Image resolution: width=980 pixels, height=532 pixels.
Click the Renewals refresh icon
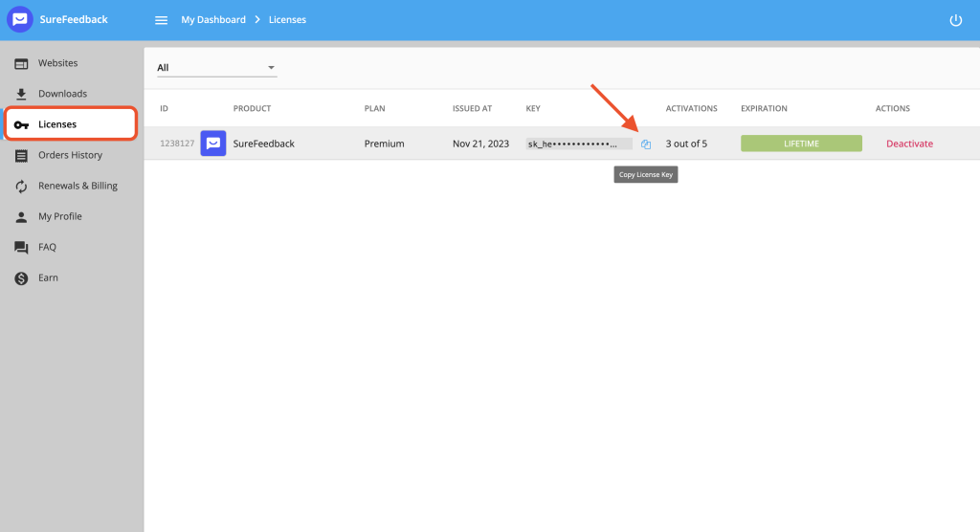coord(21,187)
